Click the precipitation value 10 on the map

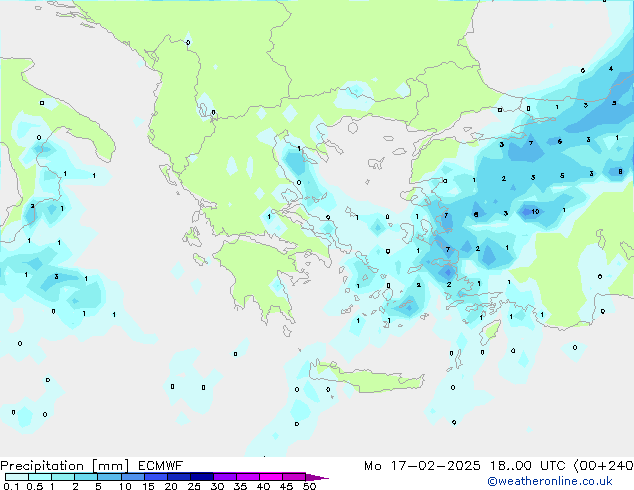click(x=535, y=212)
